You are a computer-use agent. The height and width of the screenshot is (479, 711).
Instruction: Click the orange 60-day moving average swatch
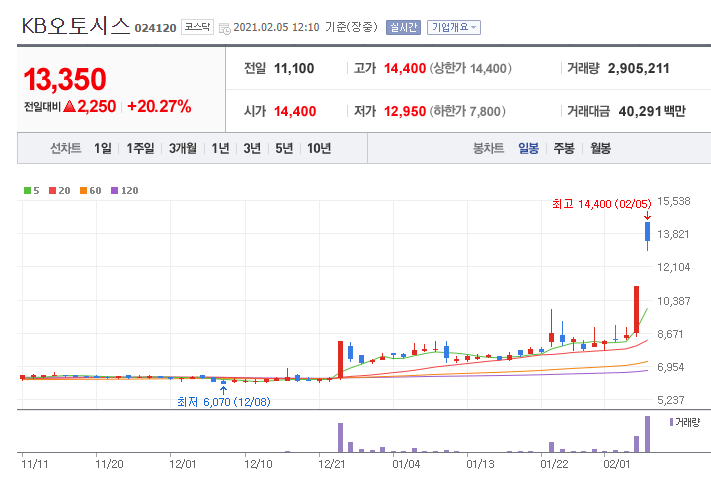[83, 191]
